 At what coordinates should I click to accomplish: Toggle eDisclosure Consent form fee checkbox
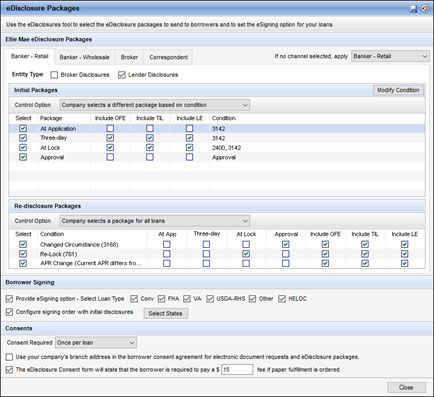(9, 370)
